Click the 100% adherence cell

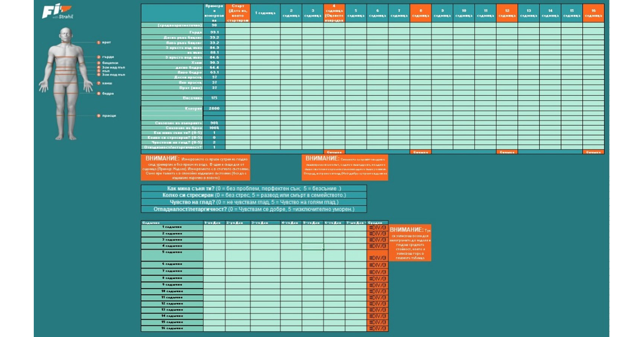tap(214, 128)
